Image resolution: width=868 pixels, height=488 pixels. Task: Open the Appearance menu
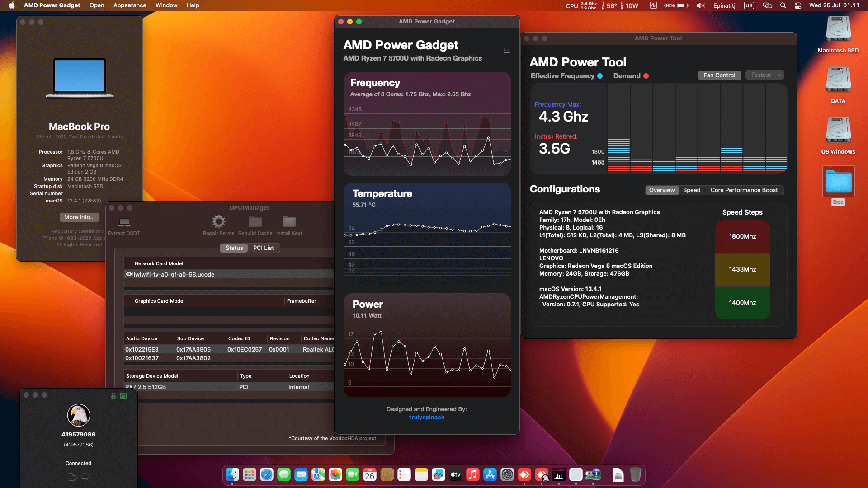point(130,5)
